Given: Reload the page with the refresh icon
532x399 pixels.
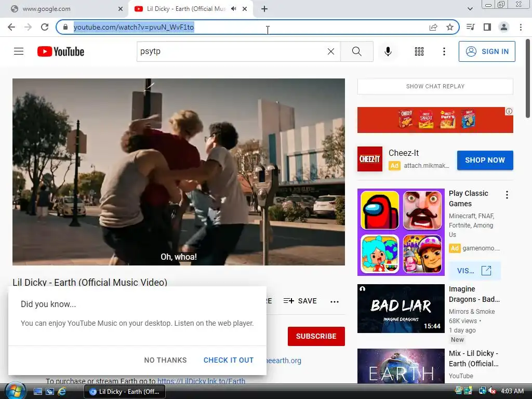Looking at the screenshot, I should [x=45, y=27].
